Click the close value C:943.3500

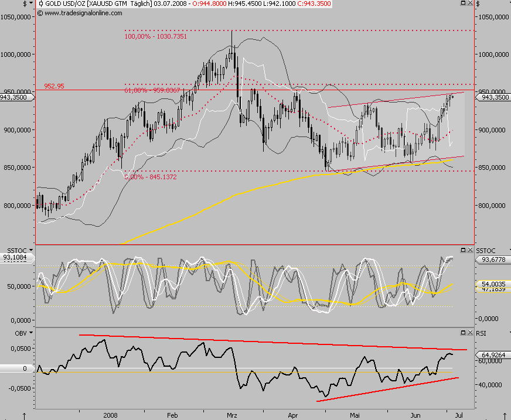tap(314, 4)
